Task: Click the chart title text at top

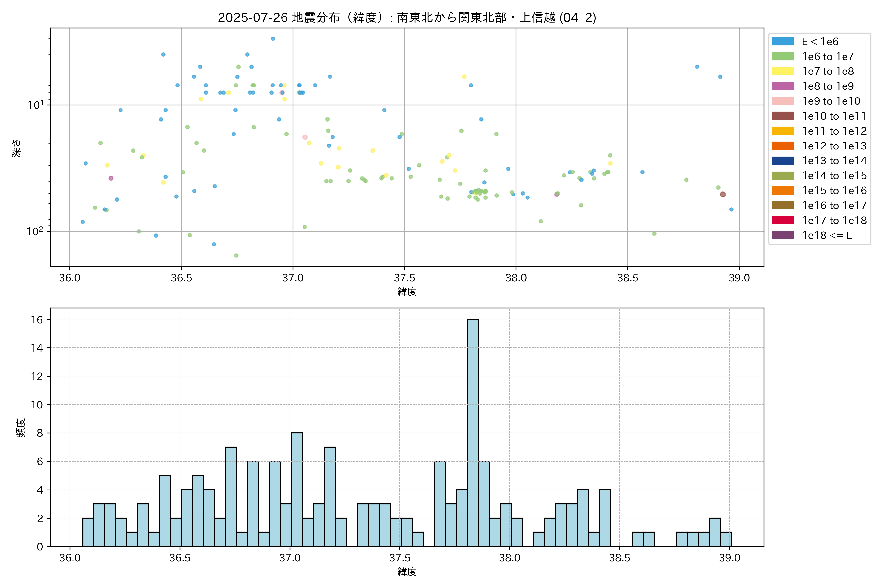Action: pyautogui.click(x=407, y=18)
